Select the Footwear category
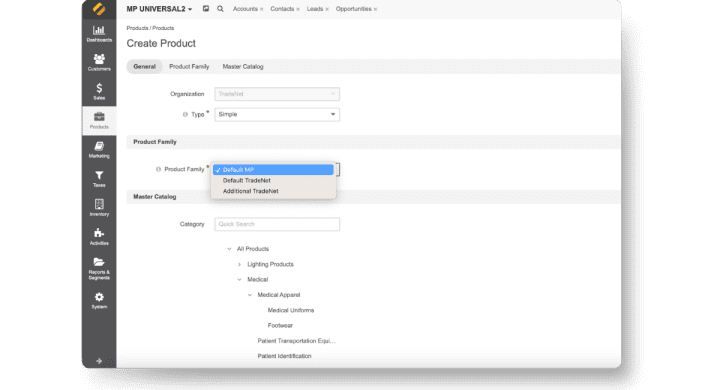Image resolution: width=720 pixels, height=390 pixels. (280, 326)
